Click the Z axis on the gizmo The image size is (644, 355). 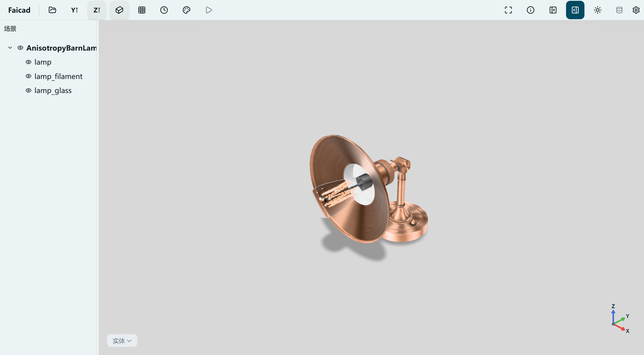(613, 306)
